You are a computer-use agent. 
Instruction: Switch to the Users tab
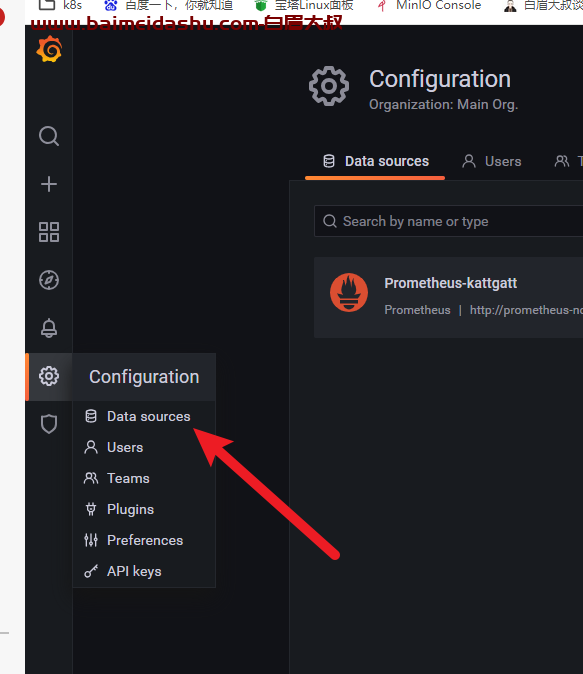click(x=492, y=162)
